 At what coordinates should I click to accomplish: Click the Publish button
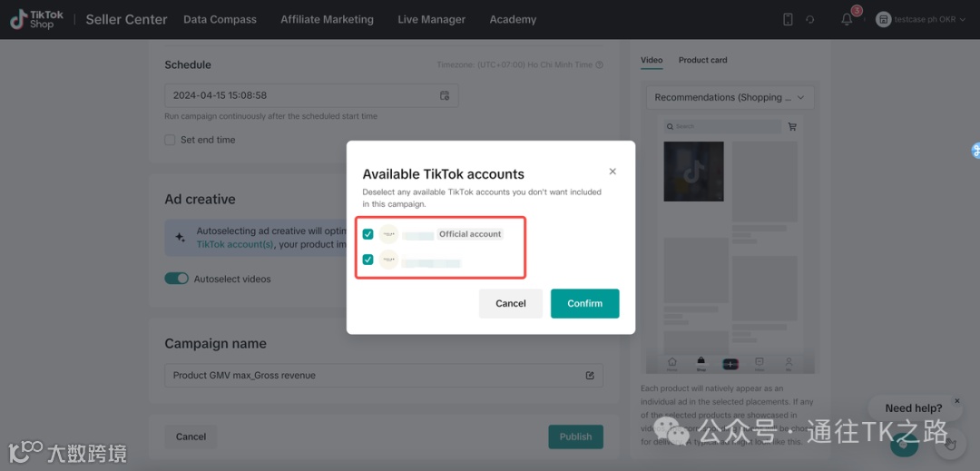point(575,437)
